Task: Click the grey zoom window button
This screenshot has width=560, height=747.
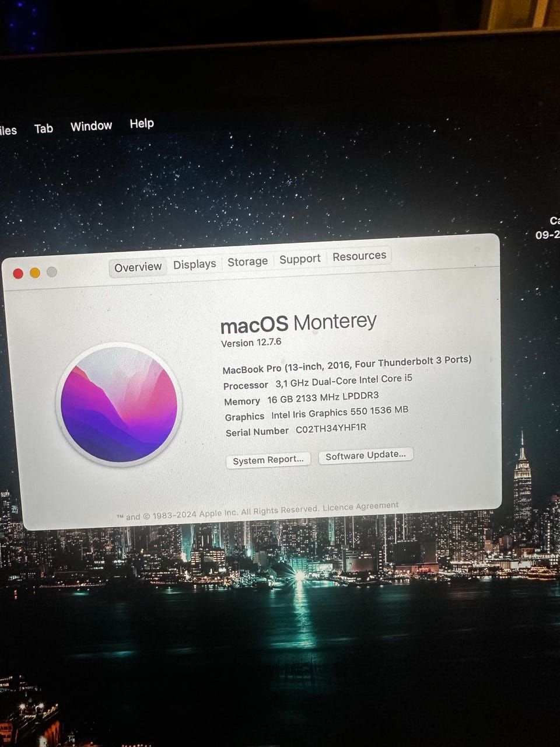Action: [52, 271]
